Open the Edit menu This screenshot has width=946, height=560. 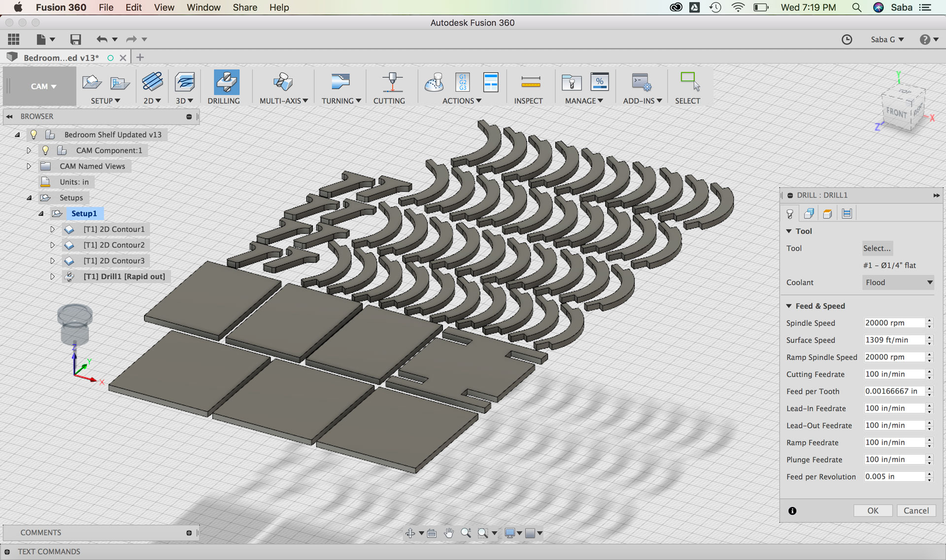[x=133, y=7]
